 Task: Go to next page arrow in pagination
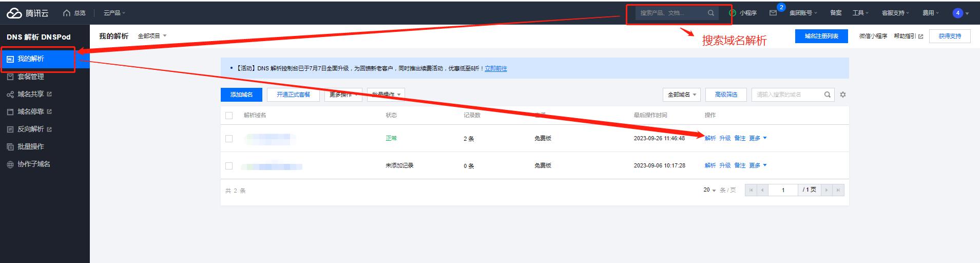[x=826, y=190]
